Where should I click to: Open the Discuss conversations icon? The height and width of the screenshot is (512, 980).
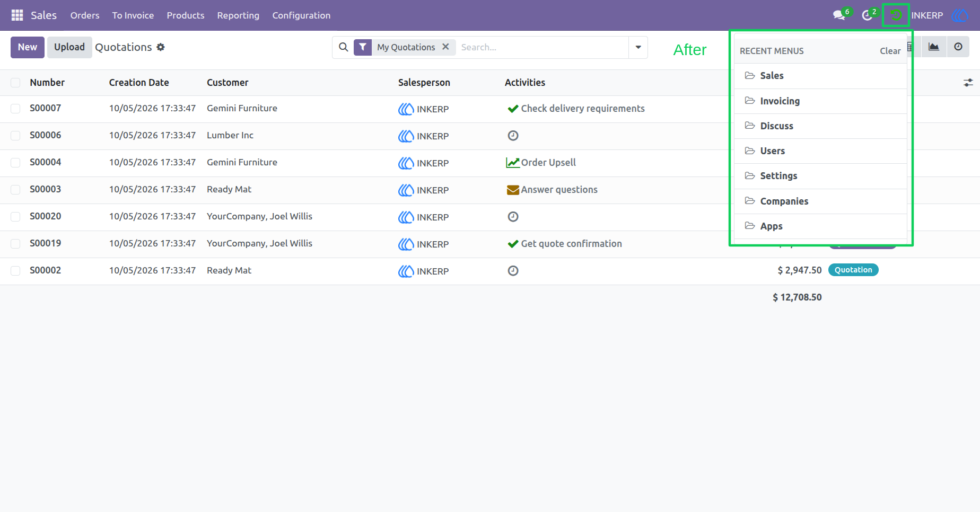(x=839, y=15)
